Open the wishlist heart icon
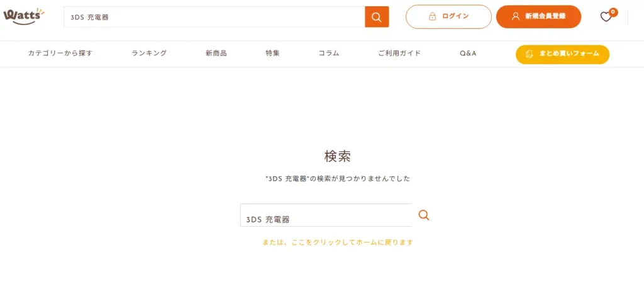 (x=606, y=16)
